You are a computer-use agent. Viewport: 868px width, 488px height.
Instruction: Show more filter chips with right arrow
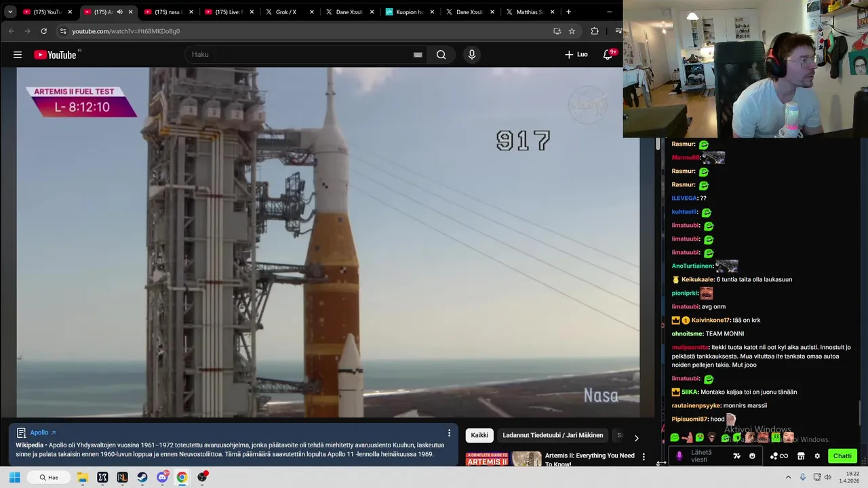coord(636,438)
